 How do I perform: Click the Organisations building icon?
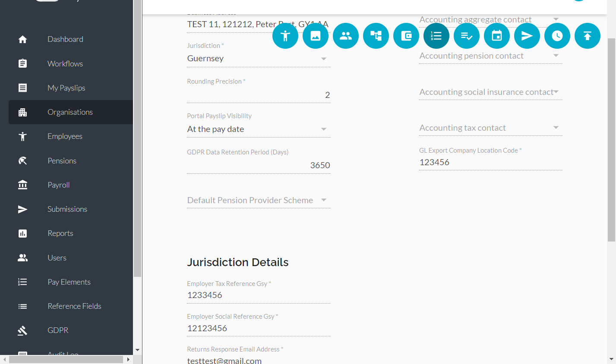click(23, 112)
